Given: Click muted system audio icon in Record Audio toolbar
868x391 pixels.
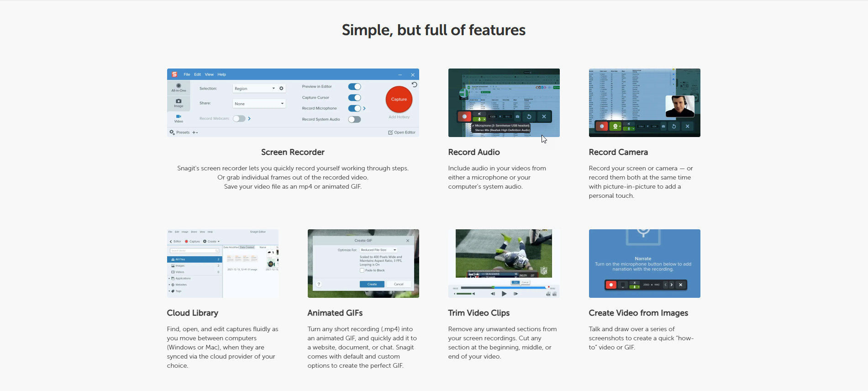Looking at the screenshot, I should [479, 114].
